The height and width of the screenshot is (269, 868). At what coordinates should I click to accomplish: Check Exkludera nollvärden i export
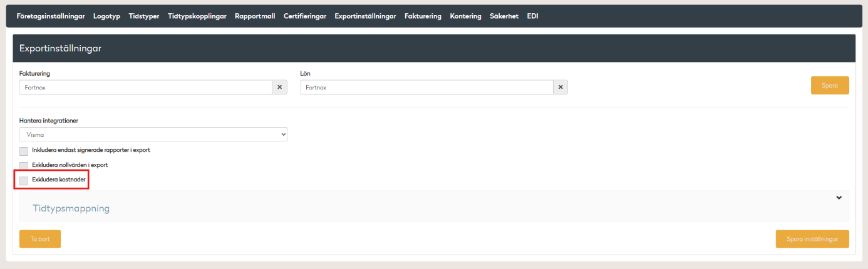(24, 166)
